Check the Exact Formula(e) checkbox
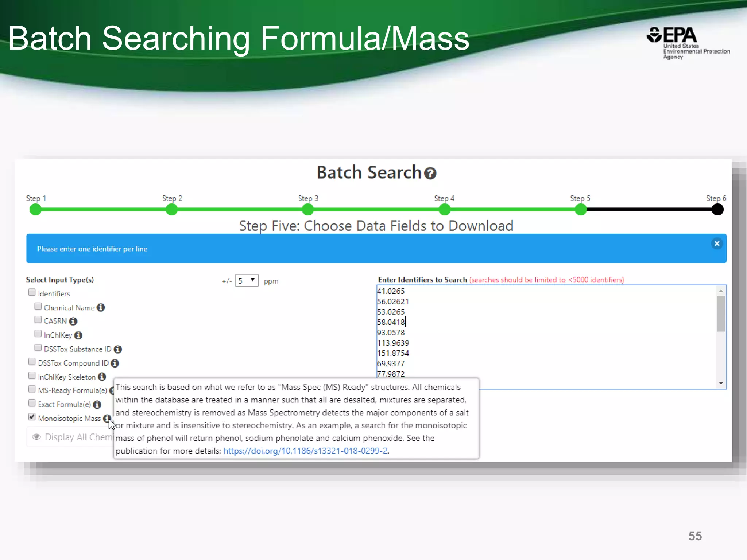 click(32, 403)
